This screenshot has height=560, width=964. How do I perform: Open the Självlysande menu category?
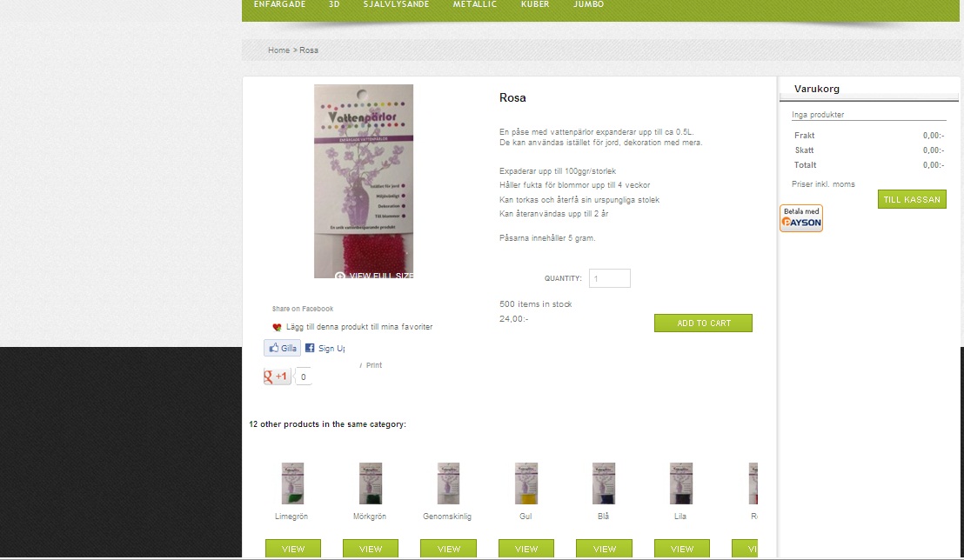[396, 4]
